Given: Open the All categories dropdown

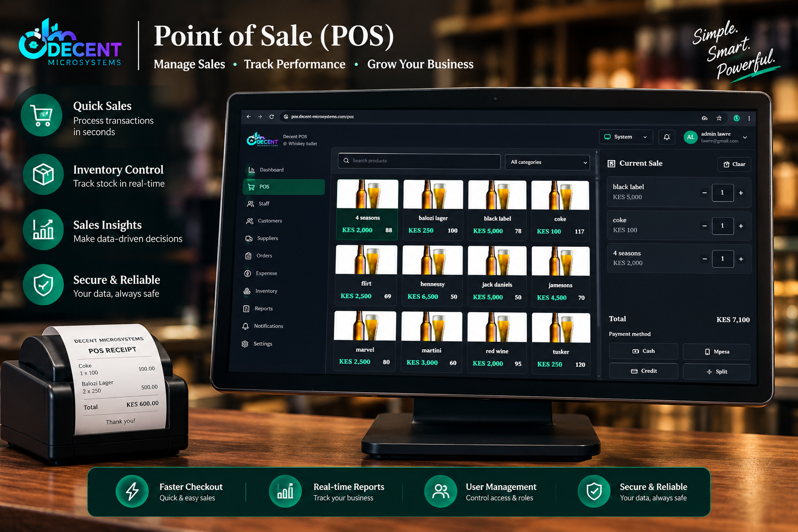Looking at the screenshot, I should (548, 162).
